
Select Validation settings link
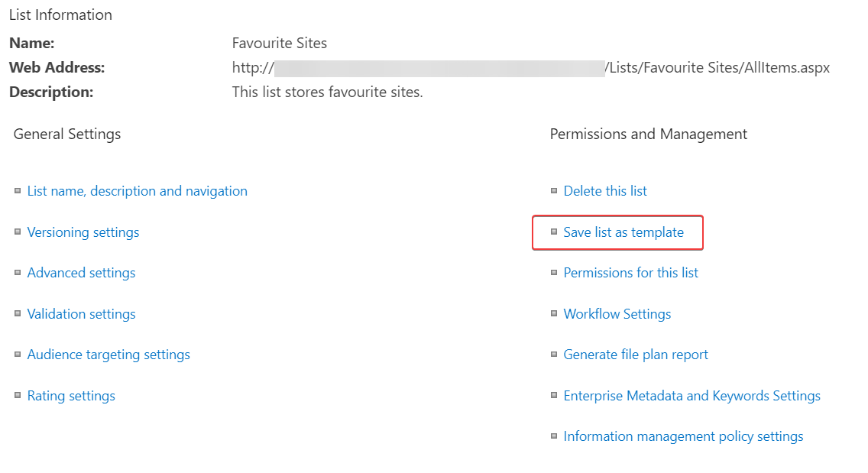click(81, 314)
